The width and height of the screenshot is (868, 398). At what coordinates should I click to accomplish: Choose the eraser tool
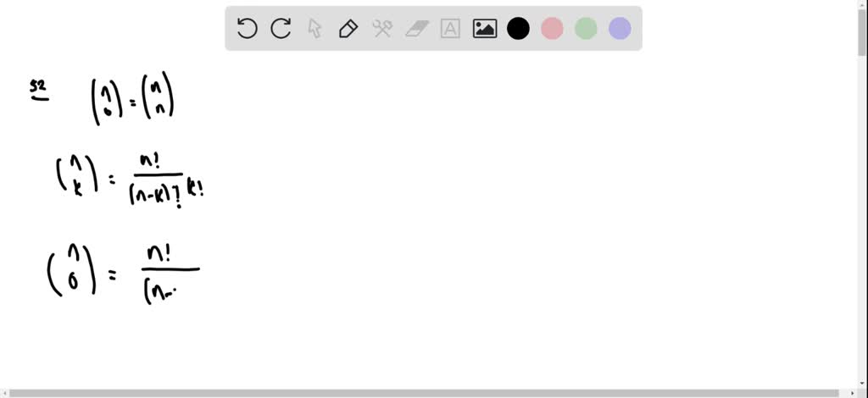click(x=417, y=28)
